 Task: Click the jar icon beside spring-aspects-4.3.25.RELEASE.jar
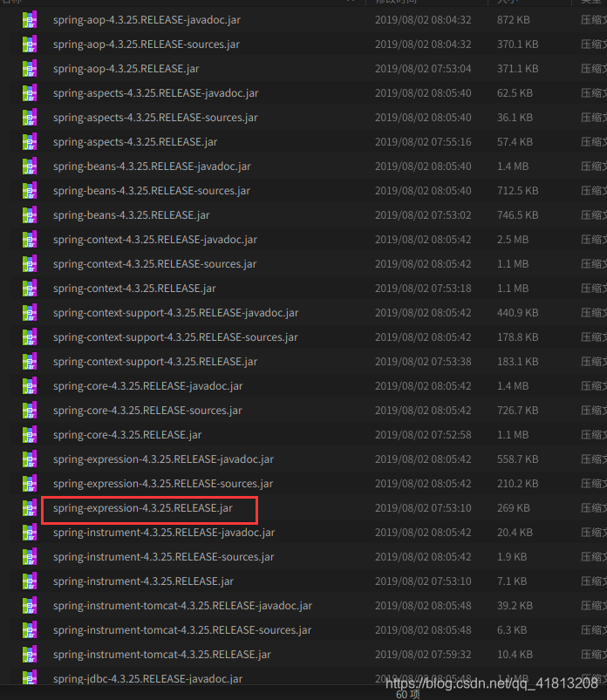[x=30, y=142]
